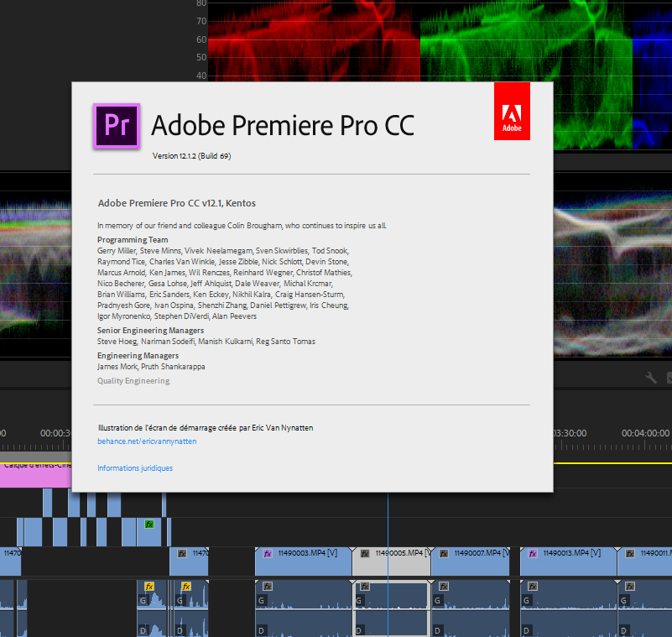
Task: Click the 03:30:00 mark on time ruler
Action: click(x=570, y=433)
